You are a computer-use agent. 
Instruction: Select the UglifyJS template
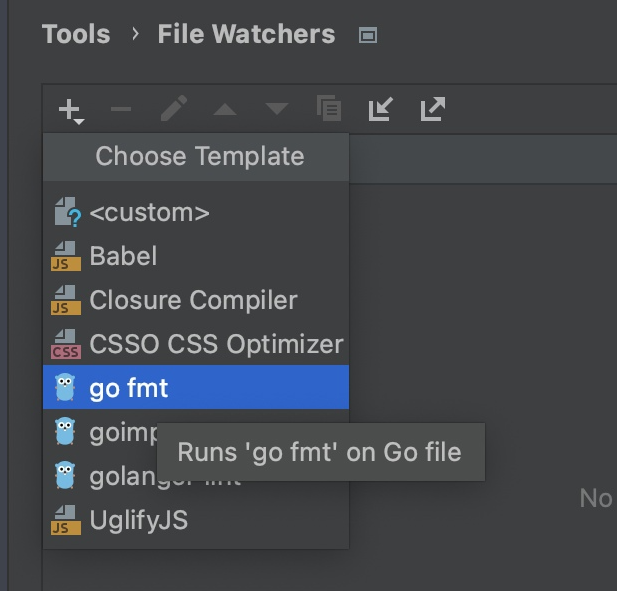coord(138,520)
